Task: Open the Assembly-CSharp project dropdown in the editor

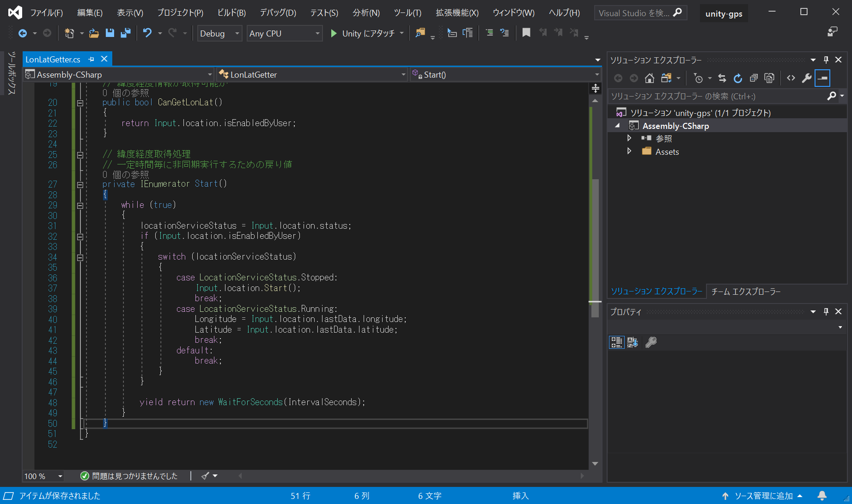Action: tap(119, 74)
